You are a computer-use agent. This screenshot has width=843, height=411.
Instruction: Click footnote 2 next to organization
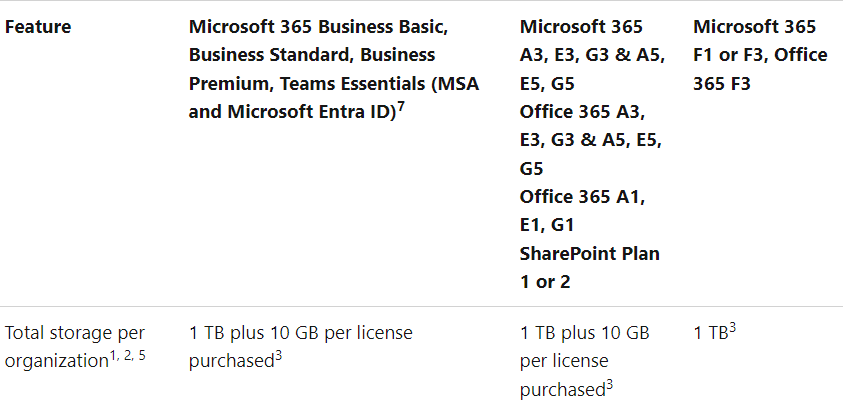[x=127, y=356]
